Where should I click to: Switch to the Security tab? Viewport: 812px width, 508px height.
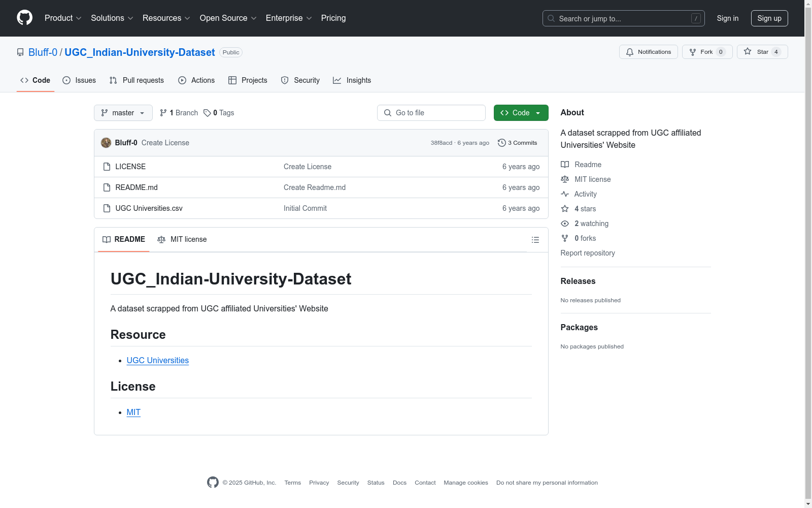pos(300,80)
